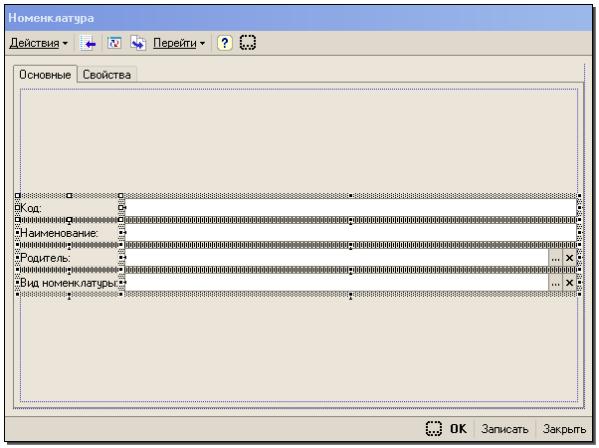
Task: Click the blue double-arrow icon before Перейти
Action: tap(138, 43)
